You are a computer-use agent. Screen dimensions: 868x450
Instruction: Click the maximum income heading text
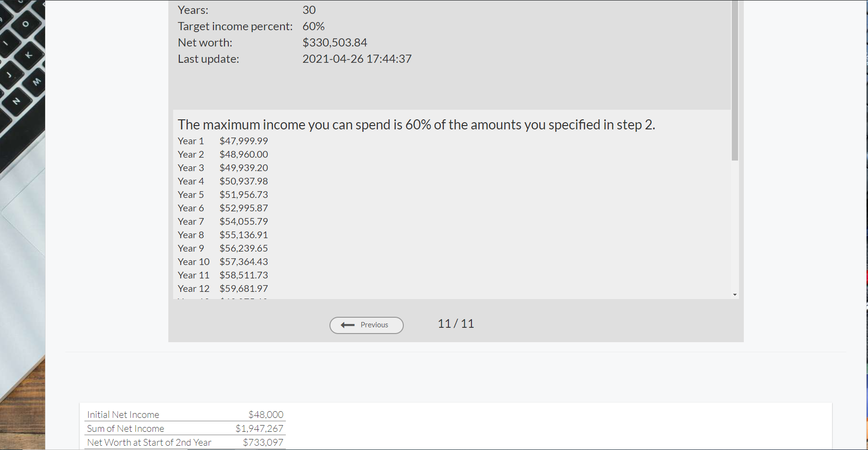(416, 125)
